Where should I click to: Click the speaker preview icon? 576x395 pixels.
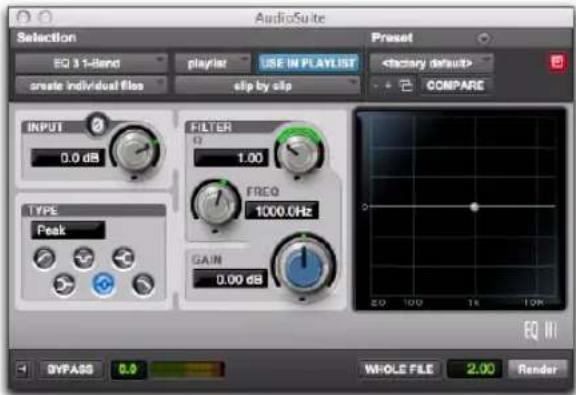point(23,369)
